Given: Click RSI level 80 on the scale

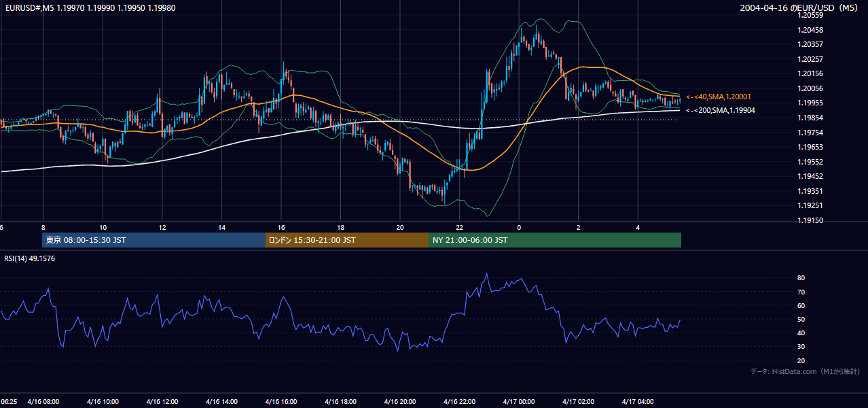Looking at the screenshot, I should pos(801,278).
